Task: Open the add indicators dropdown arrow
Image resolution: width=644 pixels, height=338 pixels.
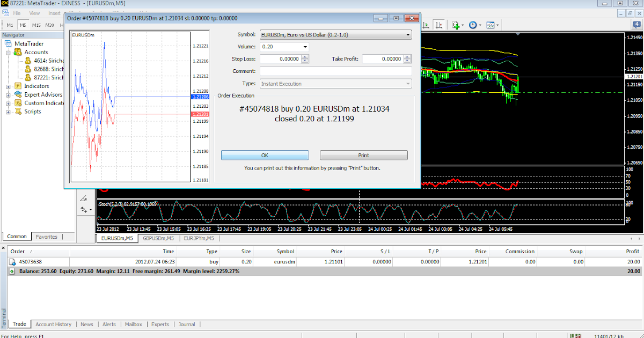Action: point(463,25)
